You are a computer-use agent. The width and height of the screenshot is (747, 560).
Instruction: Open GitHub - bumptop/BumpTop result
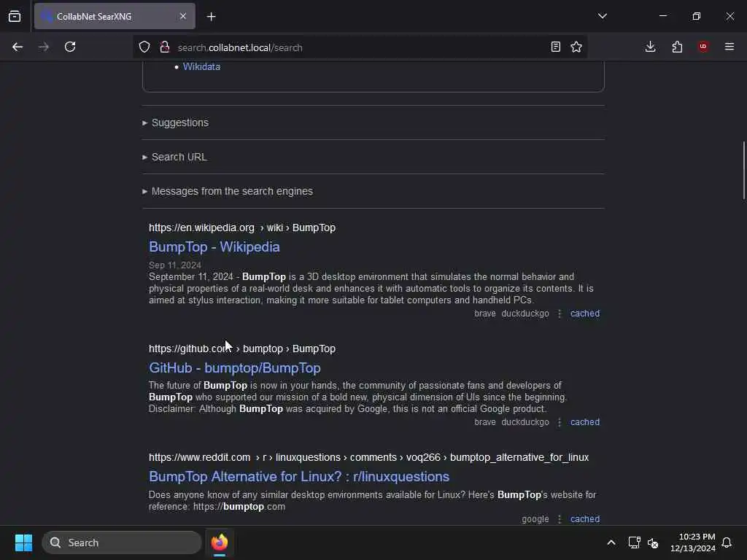[235, 367]
